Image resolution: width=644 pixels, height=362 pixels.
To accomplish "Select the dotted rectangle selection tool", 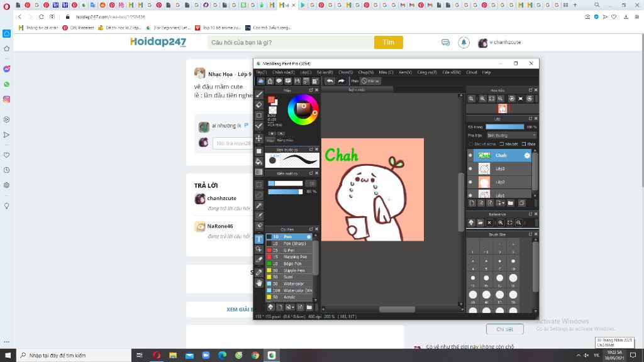I will [259, 185].
